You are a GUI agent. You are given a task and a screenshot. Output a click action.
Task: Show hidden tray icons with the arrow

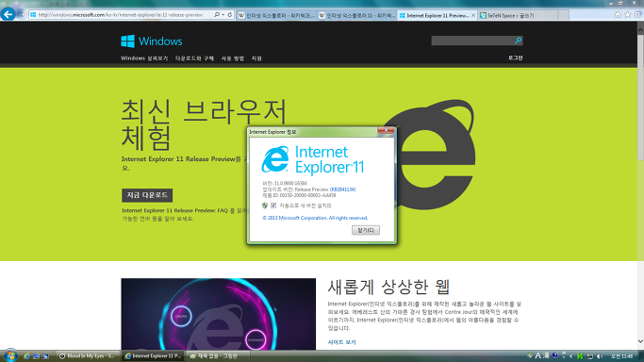click(570, 356)
